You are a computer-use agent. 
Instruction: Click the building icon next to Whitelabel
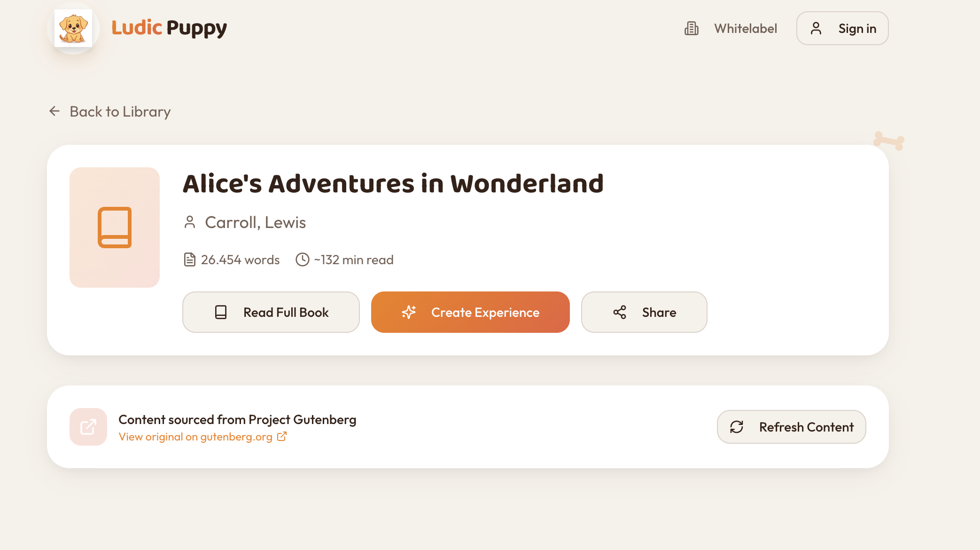point(691,28)
